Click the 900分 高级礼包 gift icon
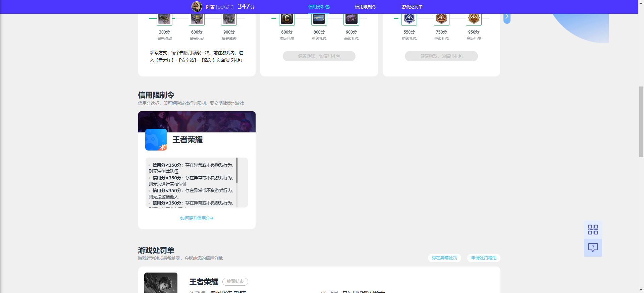Screen dimensions: 644x293 click(351, 19)
